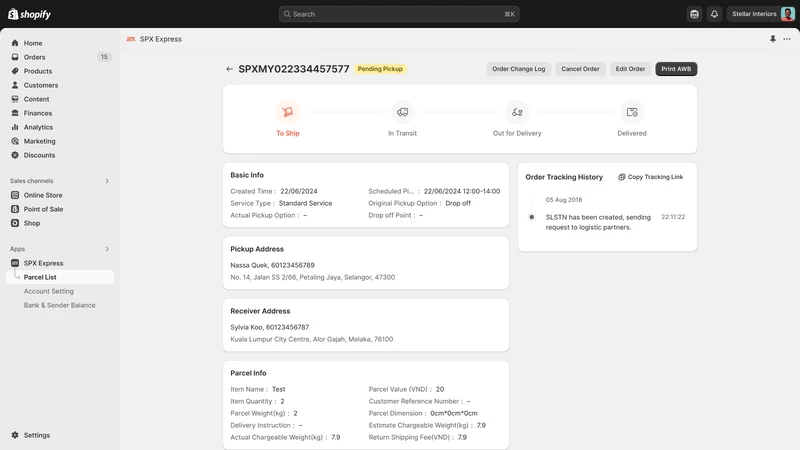Click the Discounts badge icon
Image resolution: width=800 pixels, height=450 pixels.
15,155
